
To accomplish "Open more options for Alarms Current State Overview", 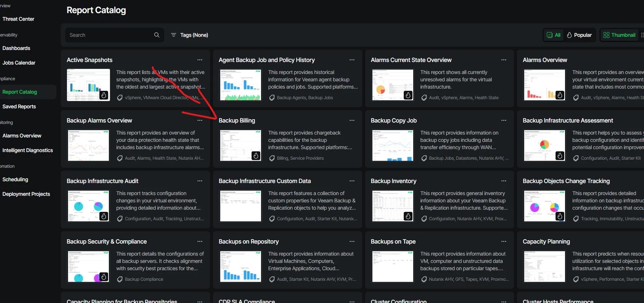I will click(504, 60).
